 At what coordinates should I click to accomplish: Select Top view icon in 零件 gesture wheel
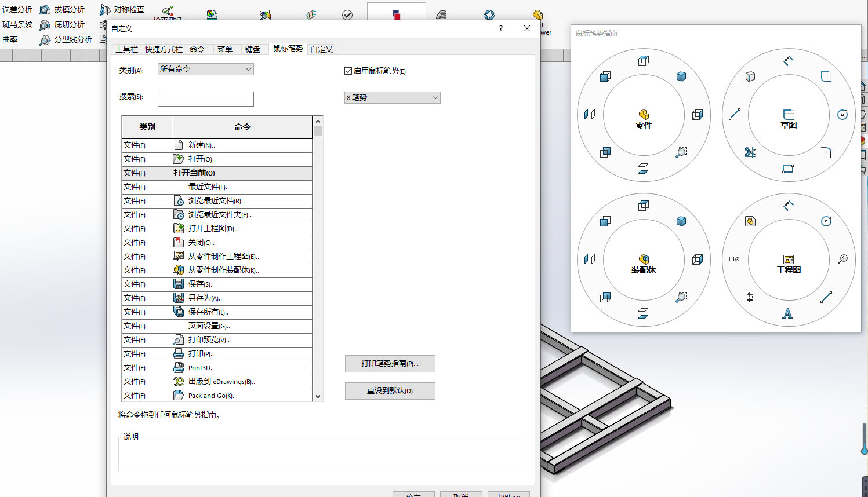coord(644,61)
